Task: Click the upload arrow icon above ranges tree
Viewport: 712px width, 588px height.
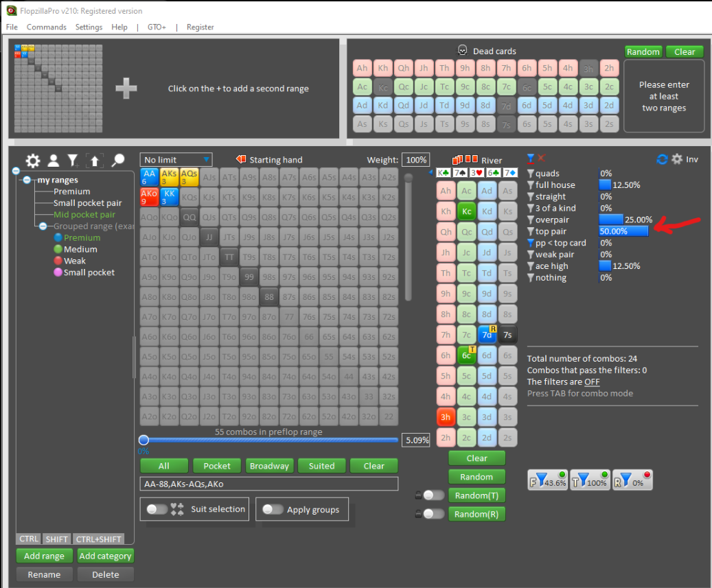Action: pyautogui.click(x=95, y=160)
